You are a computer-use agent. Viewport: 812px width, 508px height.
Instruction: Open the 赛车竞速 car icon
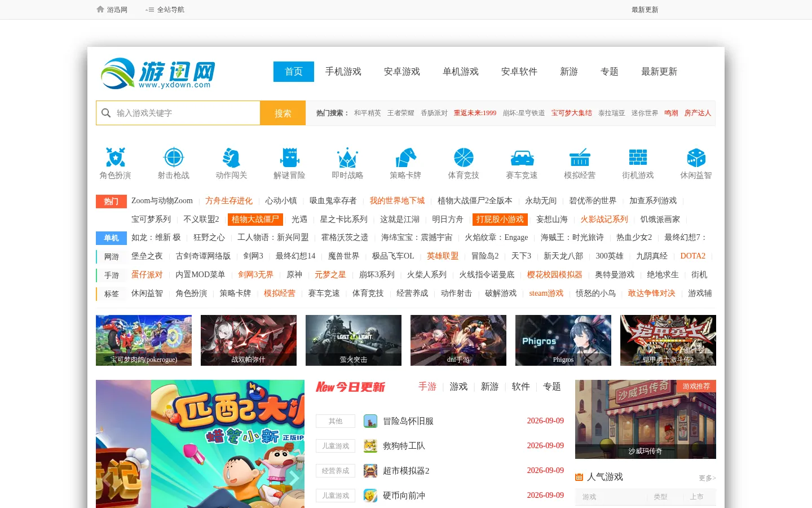coord(522,157)
